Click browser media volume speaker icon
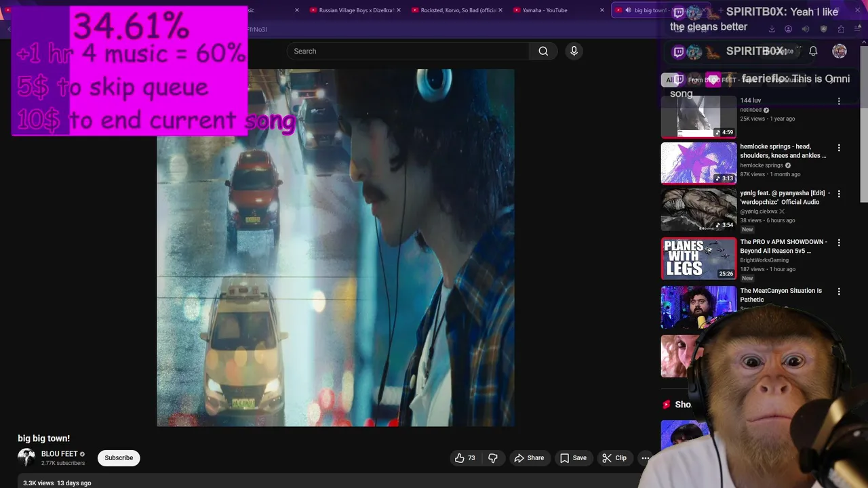 coord(806,29)
